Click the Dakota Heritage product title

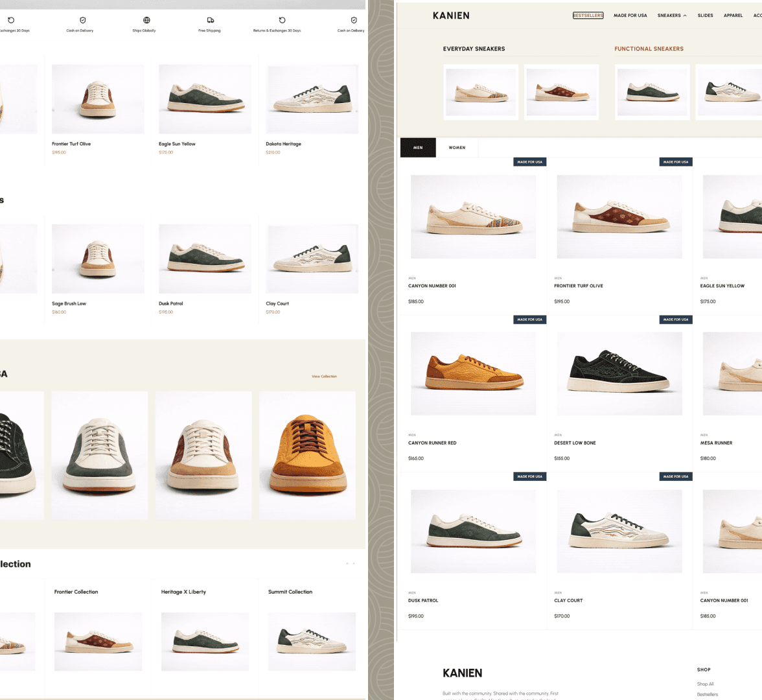[x=283, y=144]
